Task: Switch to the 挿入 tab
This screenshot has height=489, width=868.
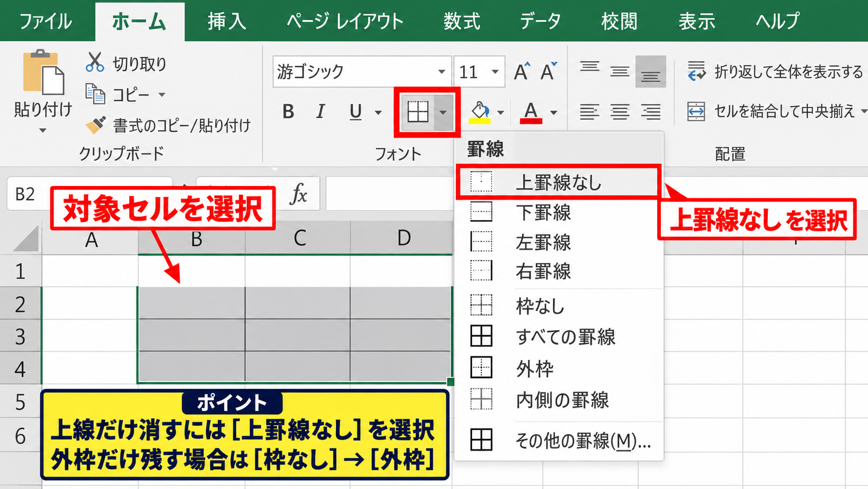Action: (x=227, y=21)
